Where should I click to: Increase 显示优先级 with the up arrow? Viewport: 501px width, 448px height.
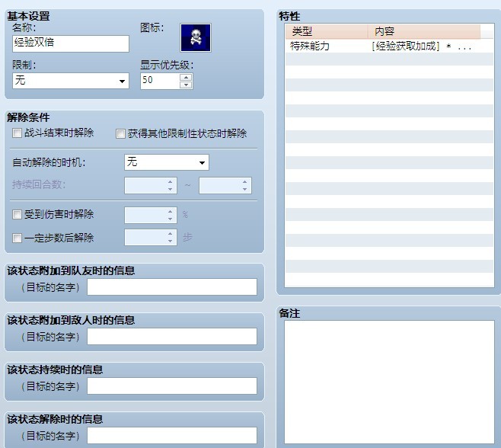(x=186, y=77)
